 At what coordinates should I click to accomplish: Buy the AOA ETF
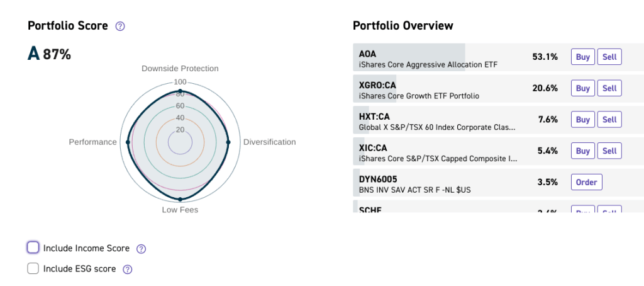pos(583,57)
